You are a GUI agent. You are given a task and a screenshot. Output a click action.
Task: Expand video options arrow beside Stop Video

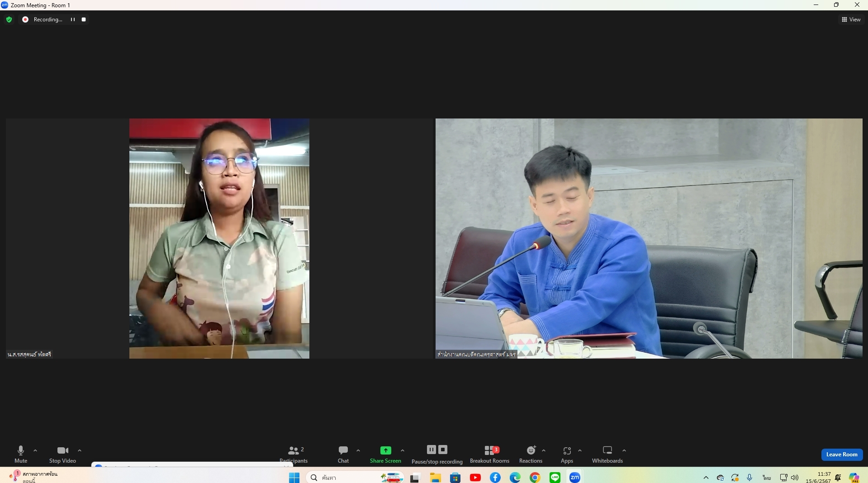click(x=80, y=450)
